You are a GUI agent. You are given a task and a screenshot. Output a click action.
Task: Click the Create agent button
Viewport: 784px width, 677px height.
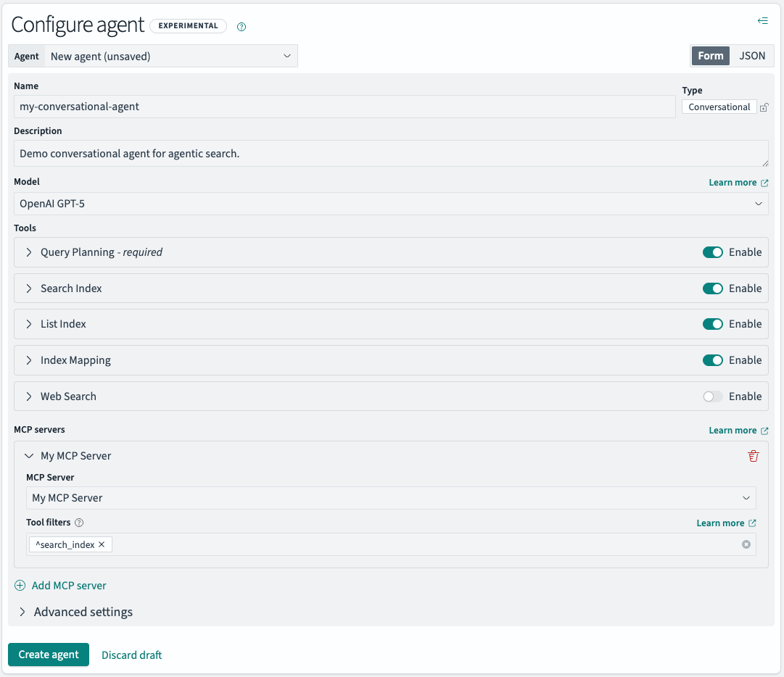point(48,654)
